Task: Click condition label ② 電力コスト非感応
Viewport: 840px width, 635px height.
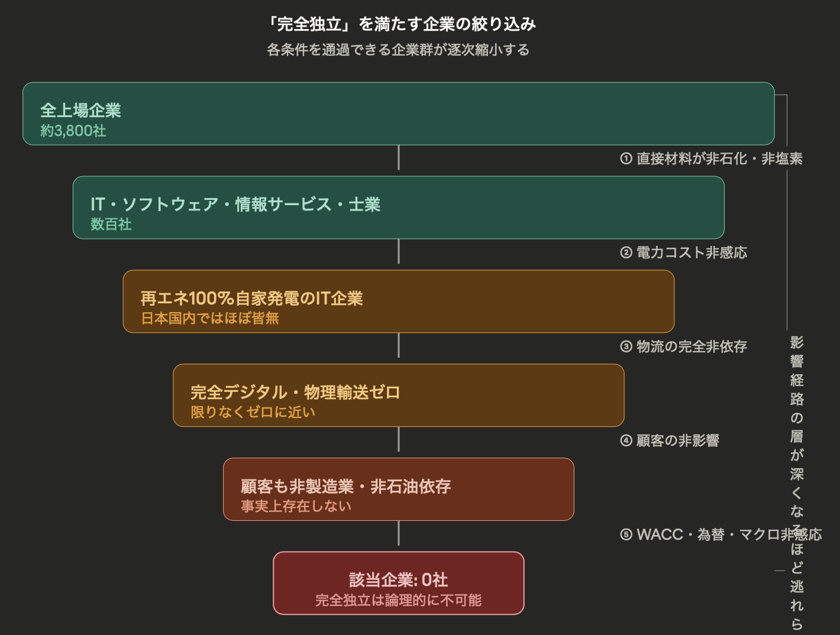Action: pyautogui.click(x=683, y=252)
